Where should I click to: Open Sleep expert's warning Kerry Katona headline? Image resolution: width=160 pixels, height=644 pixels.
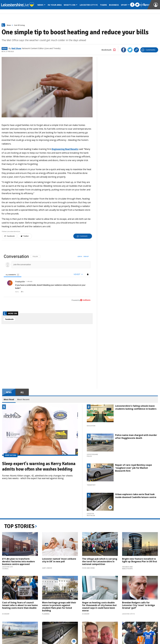click(39, 466)
